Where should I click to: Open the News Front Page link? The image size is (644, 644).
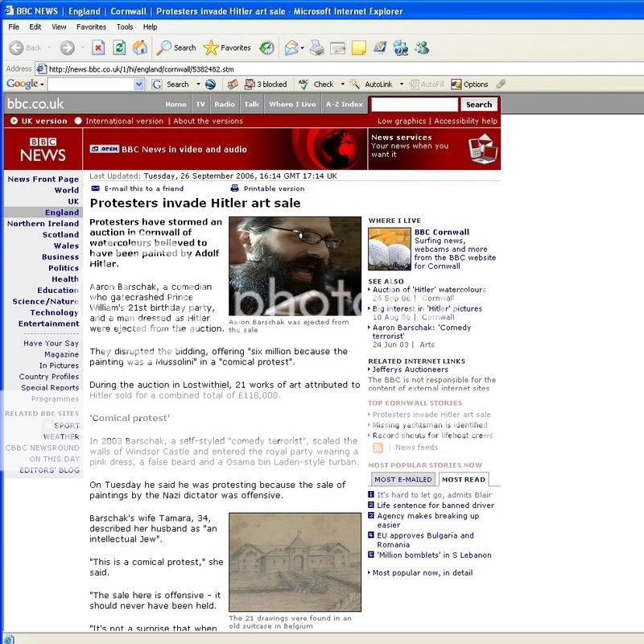(43, 179)
